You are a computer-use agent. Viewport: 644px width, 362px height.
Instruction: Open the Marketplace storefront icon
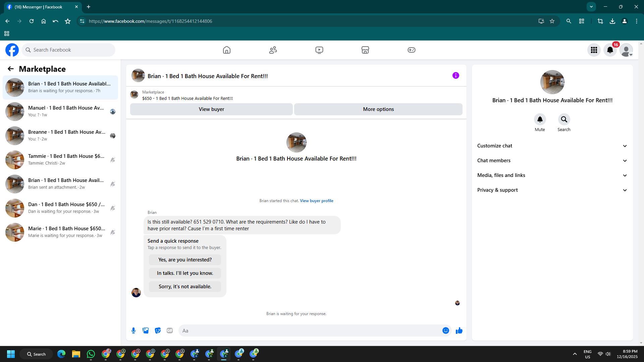coord(365,50)
